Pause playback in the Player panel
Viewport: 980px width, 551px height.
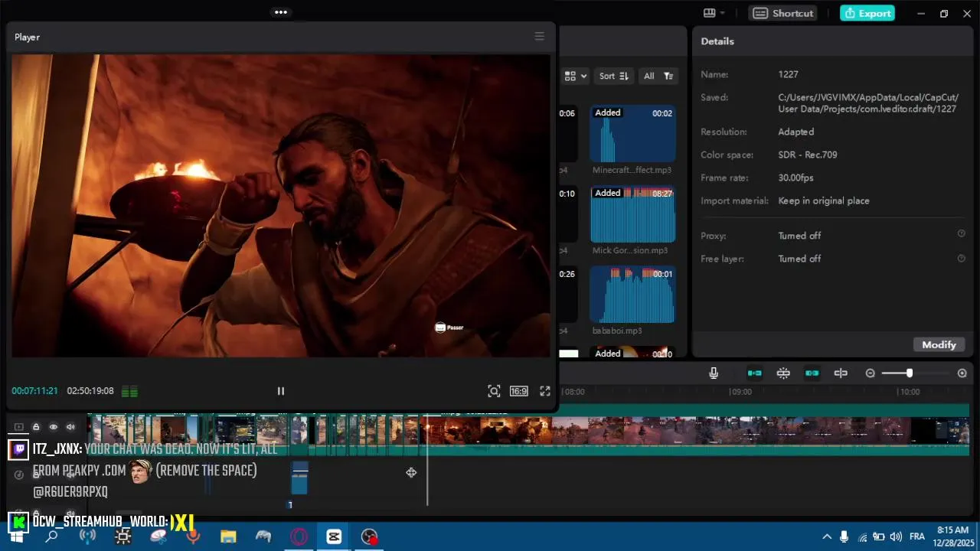point(281,391)
